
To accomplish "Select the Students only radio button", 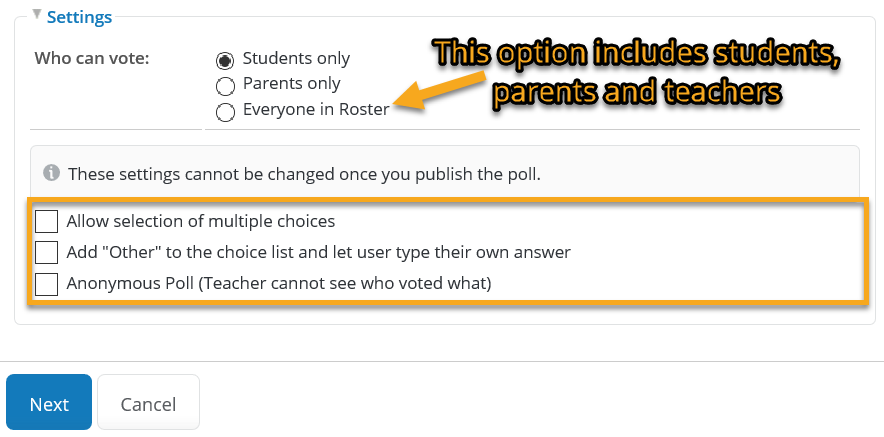I will click(225, 60).
